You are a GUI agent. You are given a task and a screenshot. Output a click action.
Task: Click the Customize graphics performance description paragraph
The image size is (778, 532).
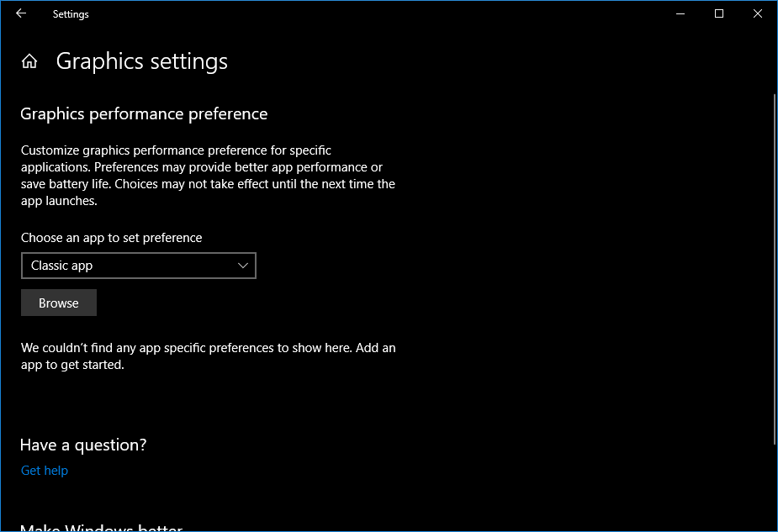pyautogui.click(x=208, y=176)
